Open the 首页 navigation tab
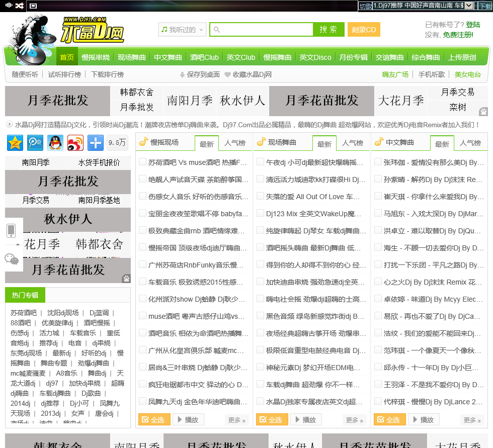493x448 pixels. click(67, 57)
